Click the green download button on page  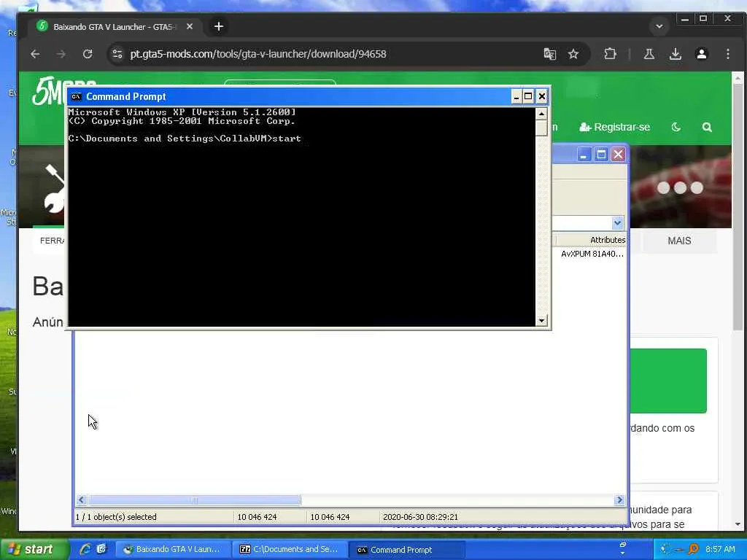(x=668, y=381)
